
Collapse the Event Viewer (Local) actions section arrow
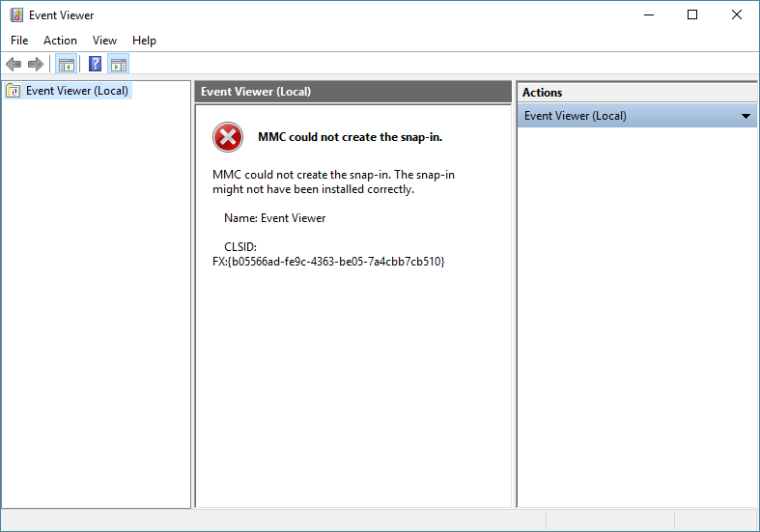746,116
